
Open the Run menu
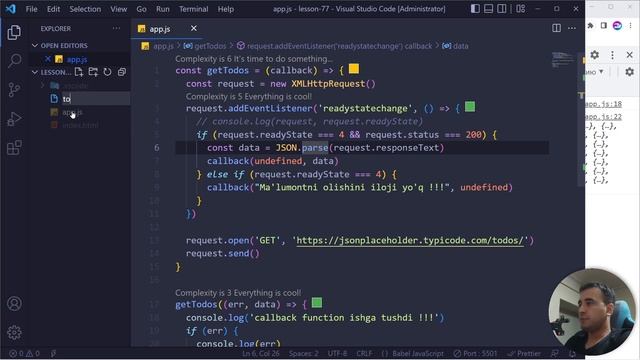click(162, 9)
